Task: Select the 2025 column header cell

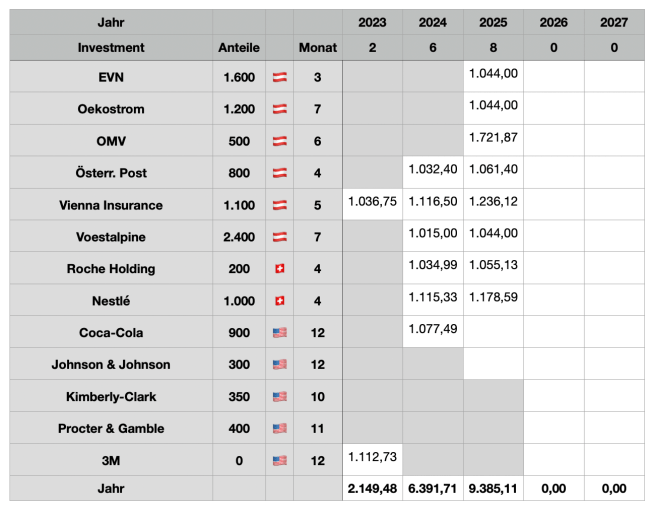Action: tap(493, 22)
